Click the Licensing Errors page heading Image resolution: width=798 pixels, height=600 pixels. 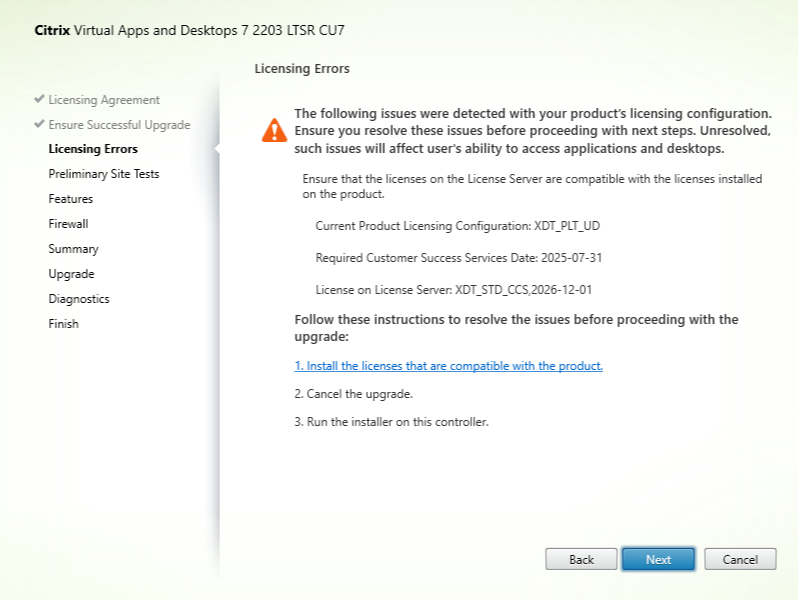pyautogui.click(x=302, y=69)
